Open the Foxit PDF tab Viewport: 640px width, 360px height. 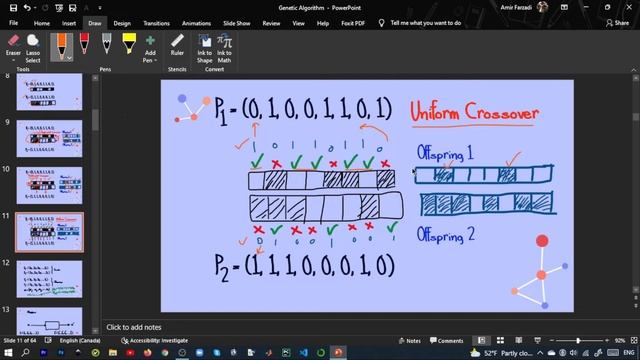point(353,23)
